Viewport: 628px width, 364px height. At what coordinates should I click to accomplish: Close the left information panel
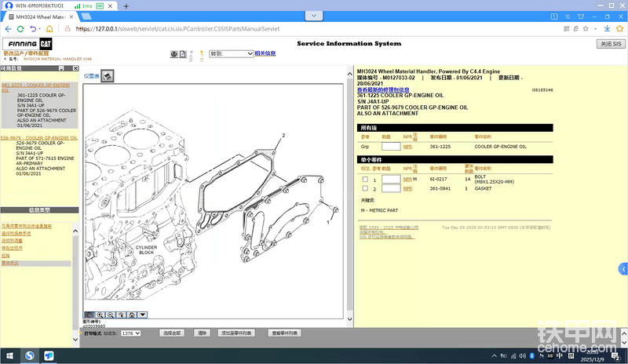[x=76, y=68]
